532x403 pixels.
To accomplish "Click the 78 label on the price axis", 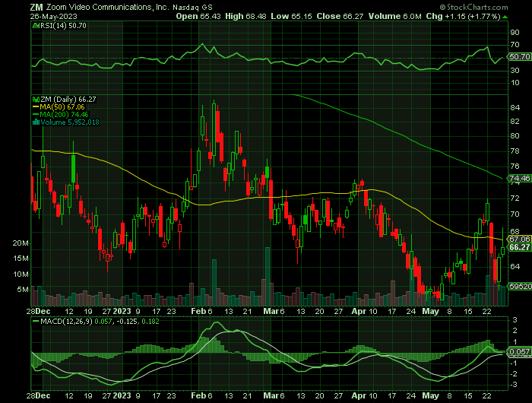I will [515, 151].
